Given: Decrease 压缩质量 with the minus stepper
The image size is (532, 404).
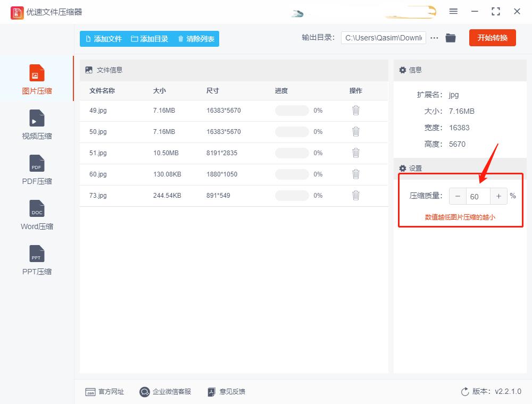Looking at the screenshot, I should coord(458,196).
